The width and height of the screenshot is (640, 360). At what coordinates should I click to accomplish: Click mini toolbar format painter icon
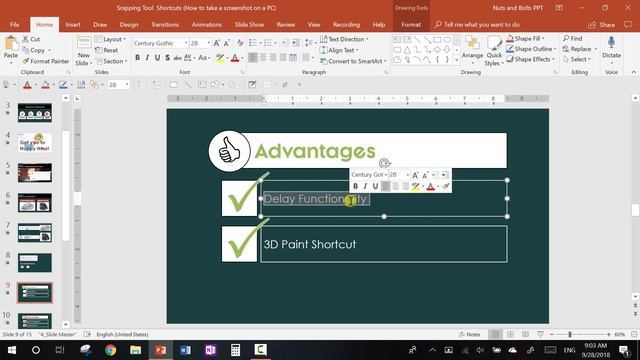[x=446, y=187]
